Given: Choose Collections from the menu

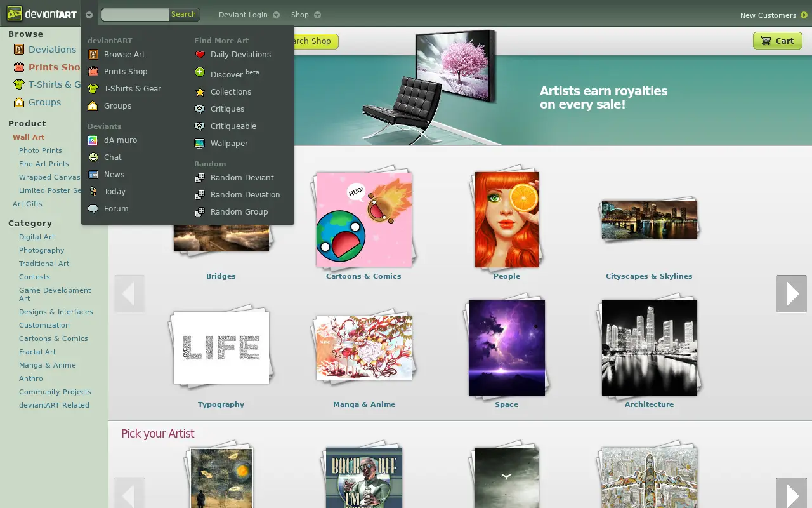Looking at the screenshot, I should pos(231,92).
